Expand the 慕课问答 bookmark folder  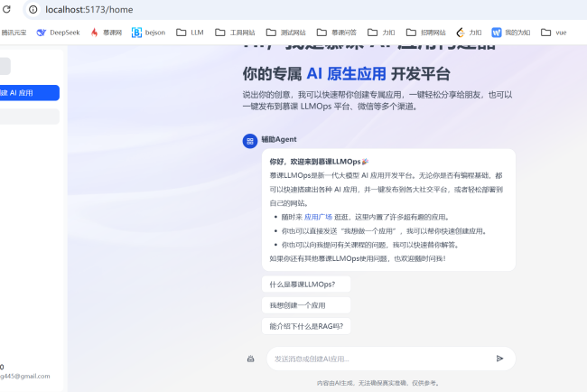coord(337,33)
